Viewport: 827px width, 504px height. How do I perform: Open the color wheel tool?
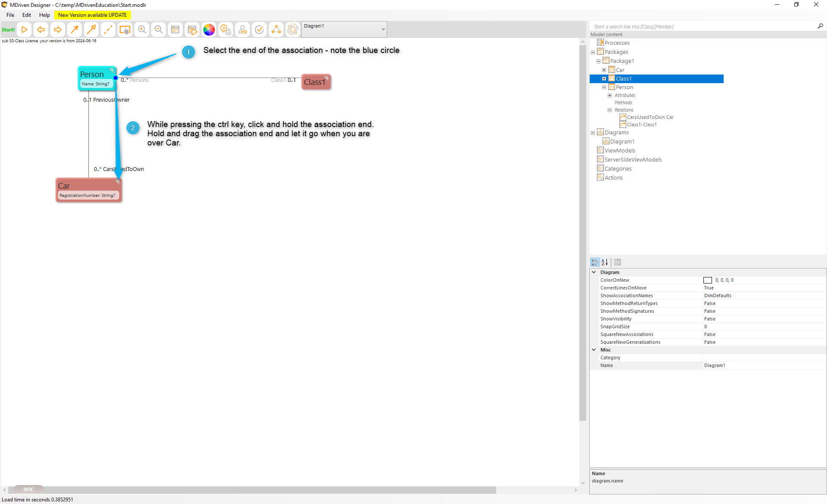pos(209,30)
